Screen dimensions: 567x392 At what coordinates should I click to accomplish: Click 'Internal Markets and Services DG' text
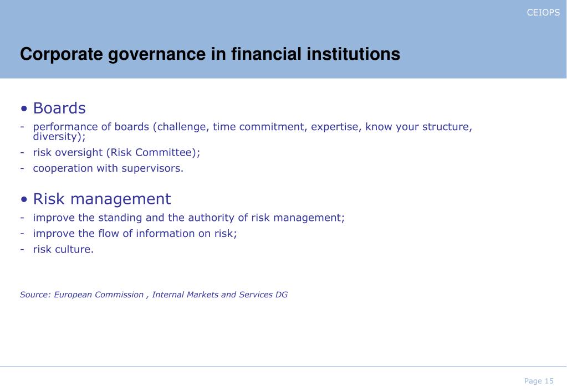pos(220,295)
